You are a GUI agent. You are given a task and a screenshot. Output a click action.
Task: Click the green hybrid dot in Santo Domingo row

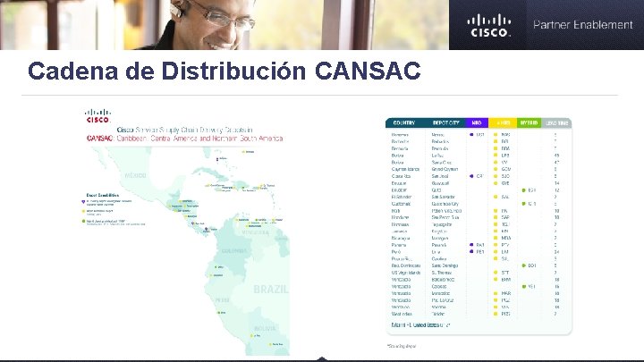click(x=523, y=265)
